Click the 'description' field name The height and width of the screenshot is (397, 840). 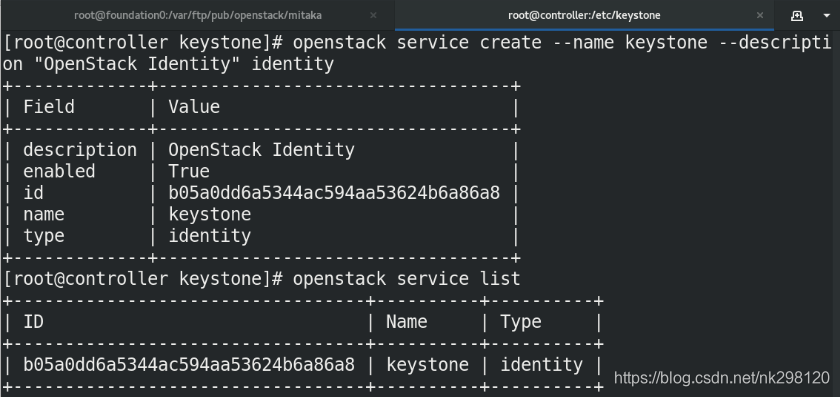[80, 149]
